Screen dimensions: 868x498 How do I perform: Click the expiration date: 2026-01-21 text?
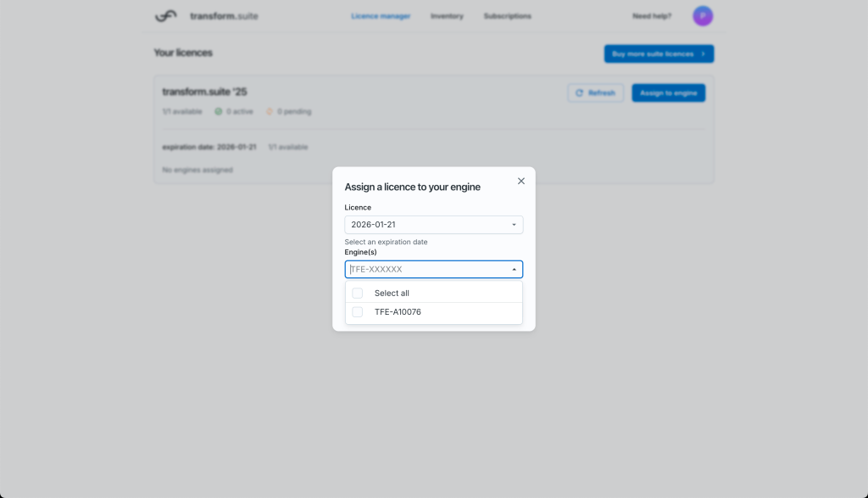pos(209,147)
